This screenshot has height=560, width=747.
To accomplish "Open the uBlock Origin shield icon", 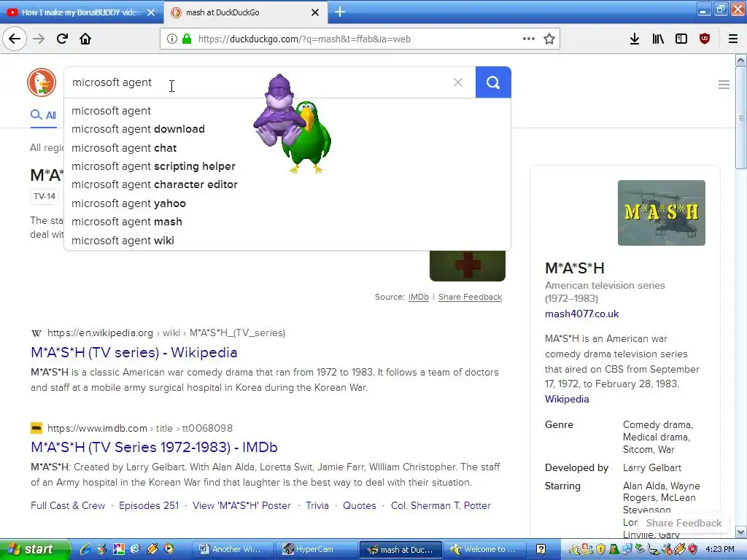I will pyautogui.click(x=705, y=39).
